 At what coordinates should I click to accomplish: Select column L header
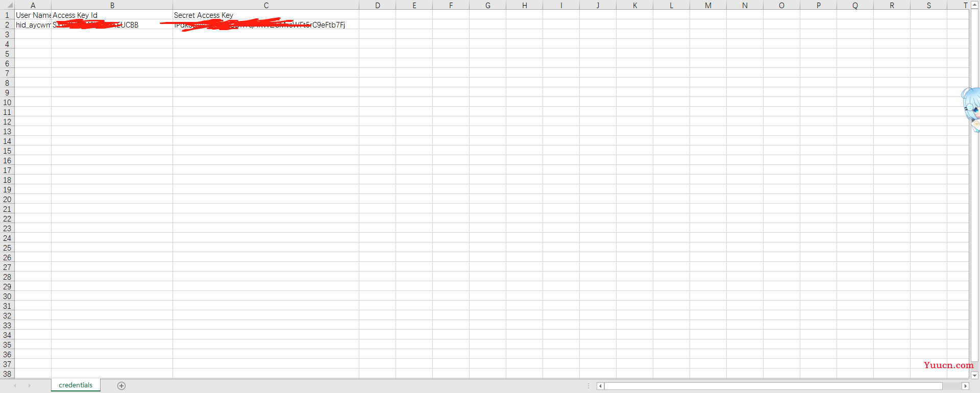pos(672,5)
